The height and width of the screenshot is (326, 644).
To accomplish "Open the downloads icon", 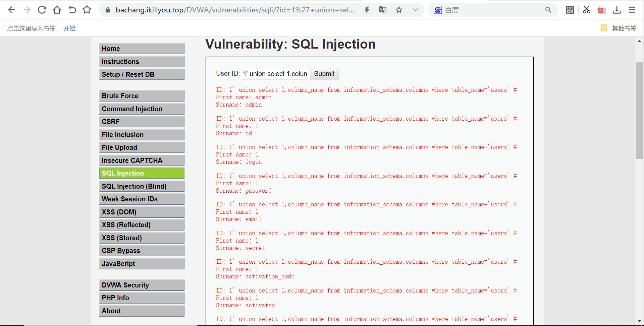I will (617, 10).
